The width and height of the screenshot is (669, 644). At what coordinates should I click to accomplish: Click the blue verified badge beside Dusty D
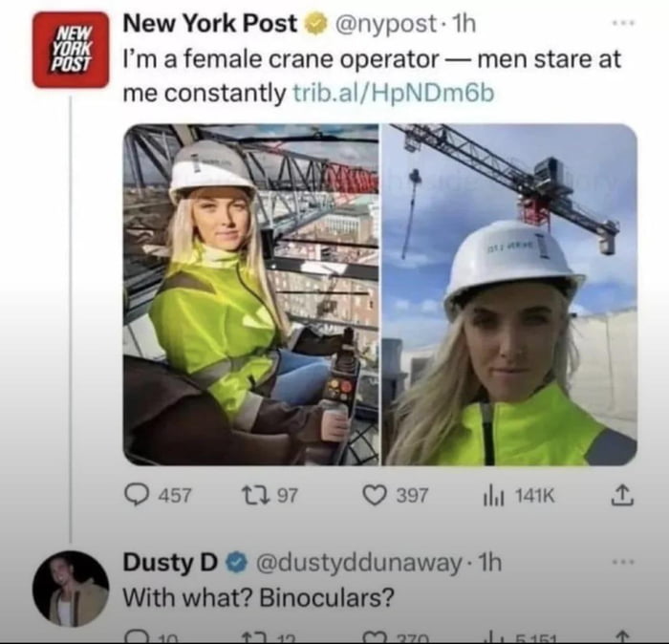(236, 563)
